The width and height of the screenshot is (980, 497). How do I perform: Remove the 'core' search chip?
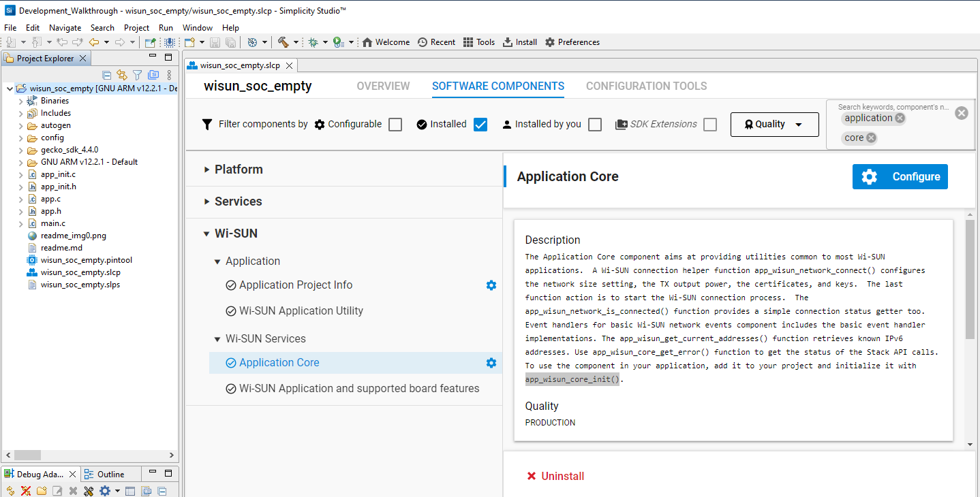pos(871,138)
